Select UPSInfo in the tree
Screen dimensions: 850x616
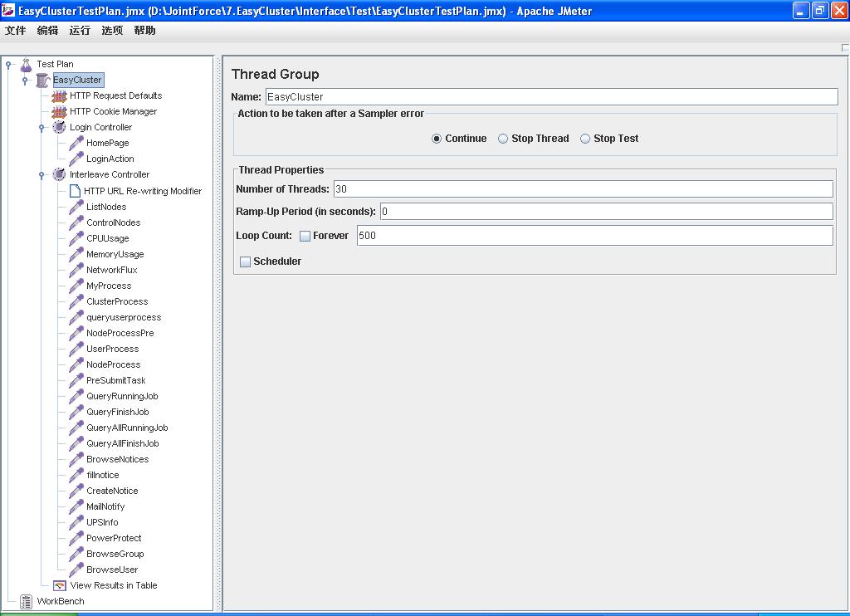click(x=102, y=522)
